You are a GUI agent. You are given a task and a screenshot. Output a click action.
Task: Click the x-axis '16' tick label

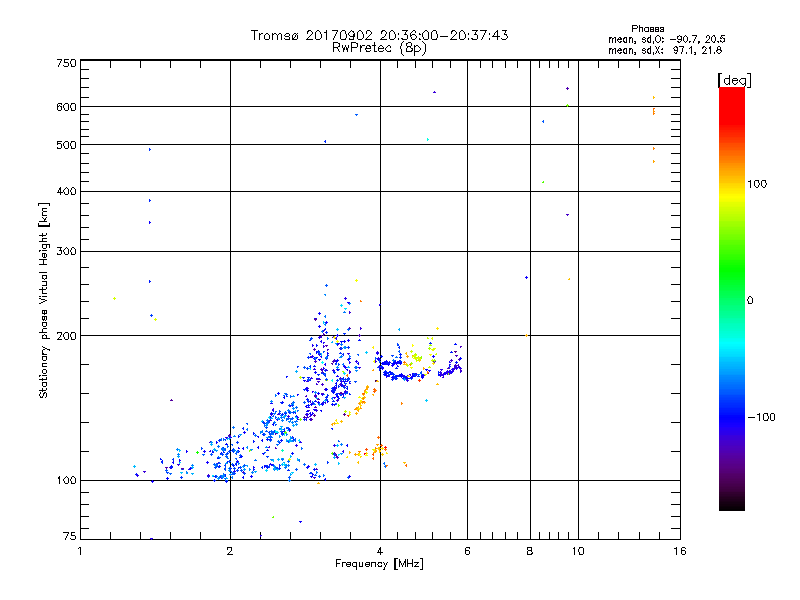coord(680,551)
